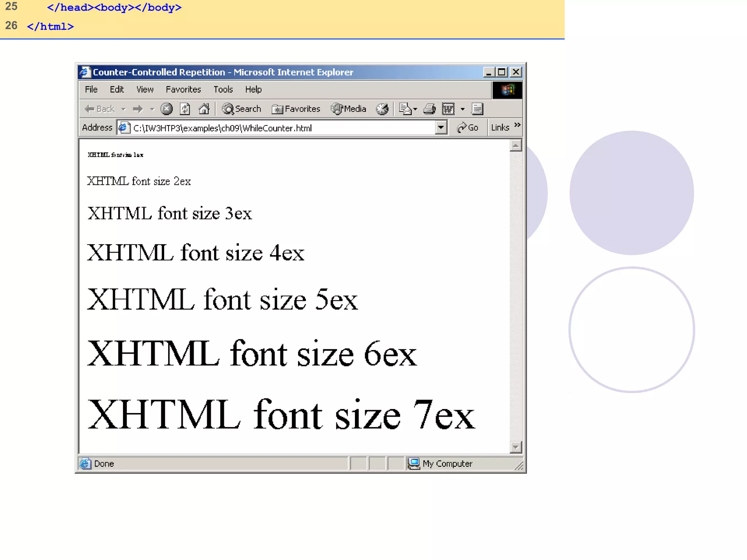The image size is (747, 560).
Task: Expand the Back history dropdown arrow
Action: tap(124, 109)
